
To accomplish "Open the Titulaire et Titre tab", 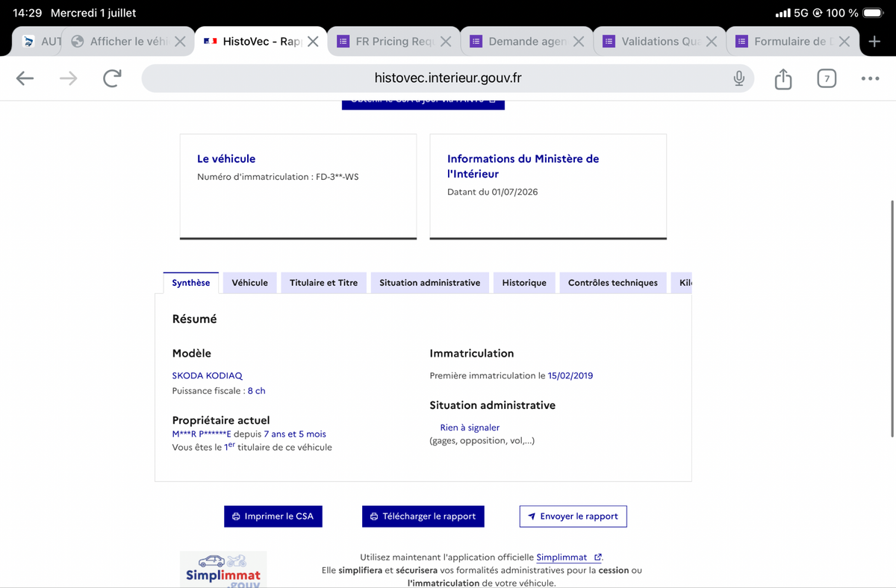I will tap(323, 283).
